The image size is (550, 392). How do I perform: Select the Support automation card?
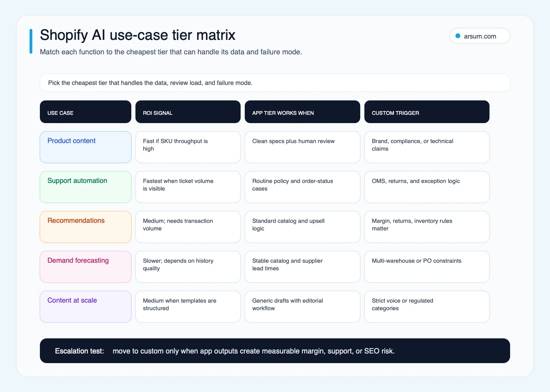pyautogui.click(x=86, y=187)
